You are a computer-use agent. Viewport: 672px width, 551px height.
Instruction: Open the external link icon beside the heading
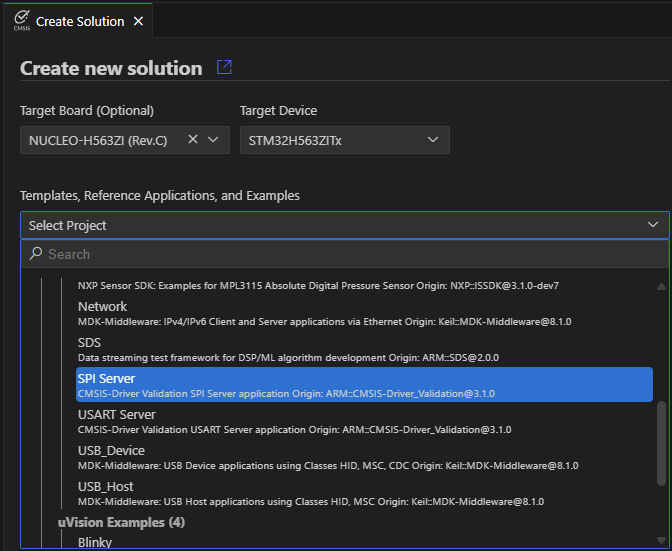point(224,67)
